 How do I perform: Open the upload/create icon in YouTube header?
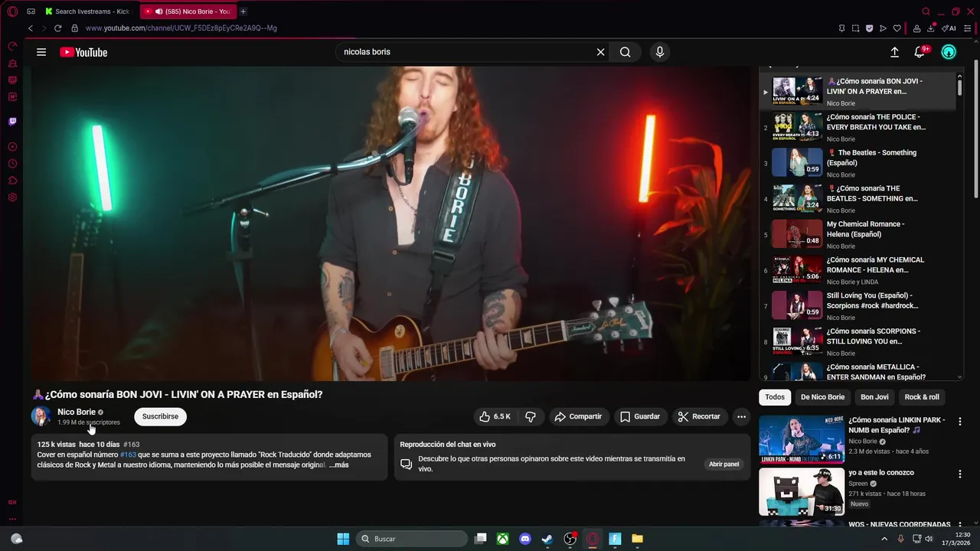pos(894,52)
